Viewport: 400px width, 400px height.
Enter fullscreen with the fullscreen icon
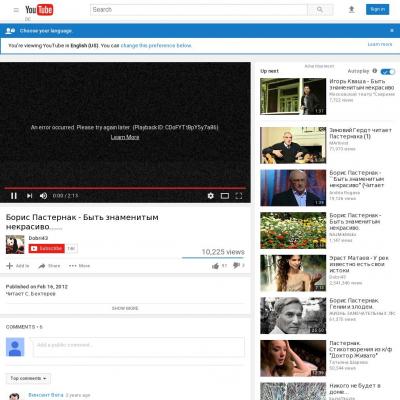click(x=239, y=196)
